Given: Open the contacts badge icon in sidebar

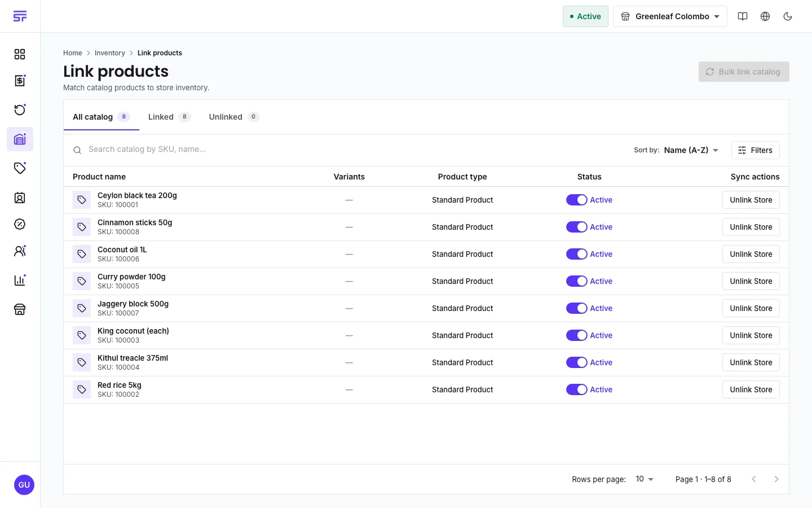Looking at the screenshot, I should point(20,198).
